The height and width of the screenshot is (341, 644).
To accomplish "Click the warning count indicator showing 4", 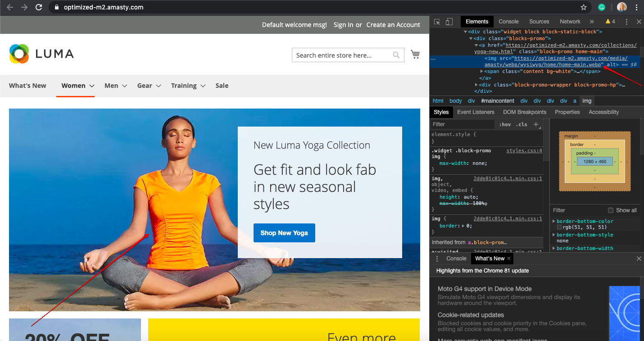I will tap(610, 22).
